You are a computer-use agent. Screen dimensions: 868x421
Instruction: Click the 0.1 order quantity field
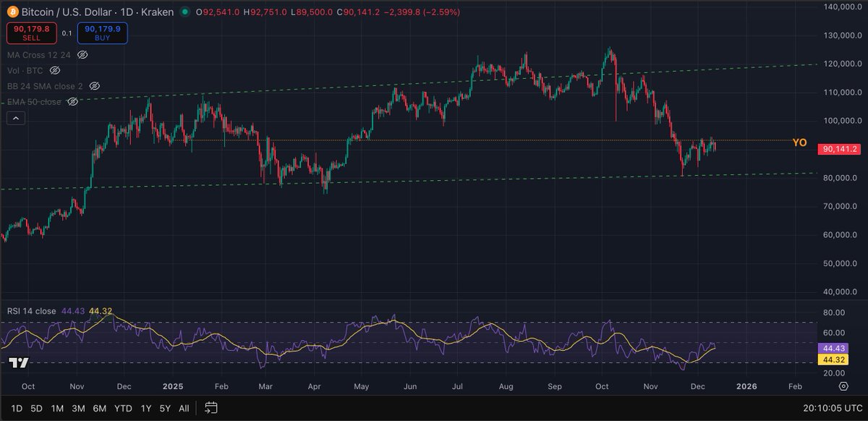point(67,33)
